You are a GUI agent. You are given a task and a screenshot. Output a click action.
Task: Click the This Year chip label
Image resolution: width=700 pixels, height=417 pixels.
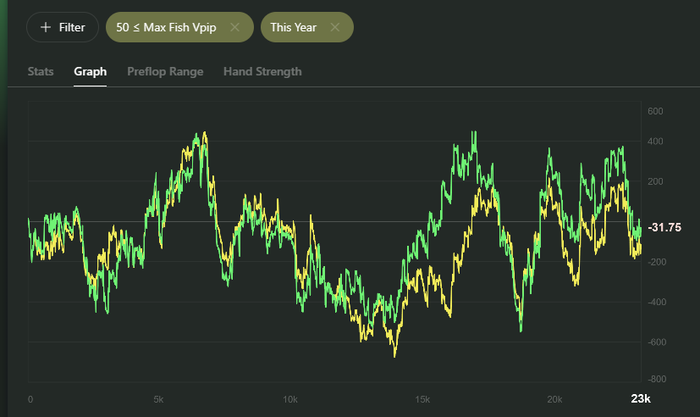click(295, 28)
